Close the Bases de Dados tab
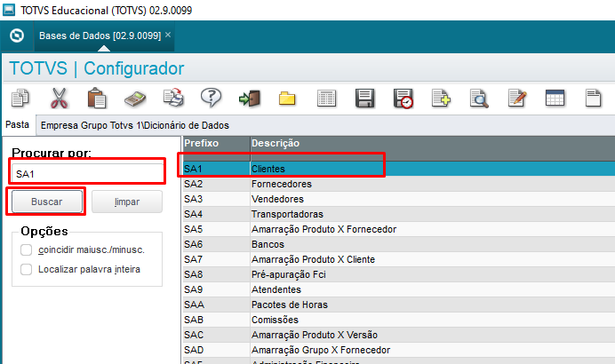 point(168,35)
